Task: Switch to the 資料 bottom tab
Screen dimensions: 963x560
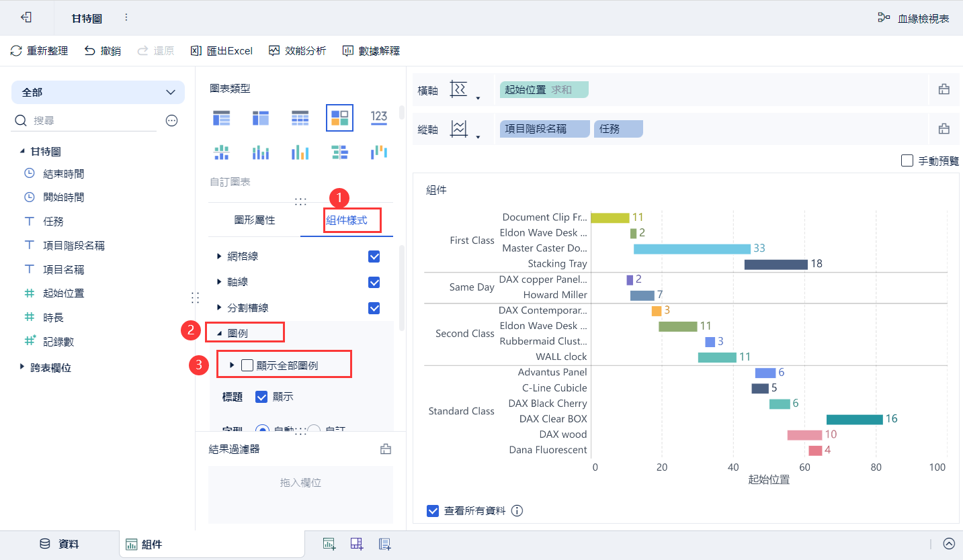Action: (x=59, y=544)
